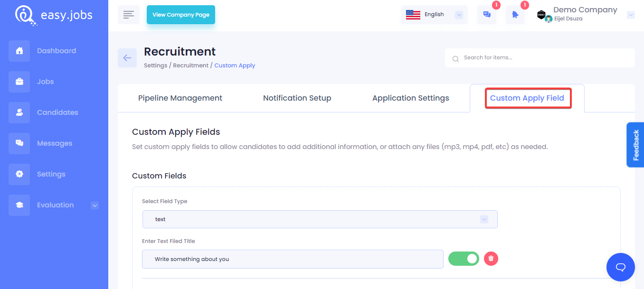Image resolution: width=644 pixels, height=289 pixels.
Task: Check chat messages via the top bar icon
Action: coord(486,15)
